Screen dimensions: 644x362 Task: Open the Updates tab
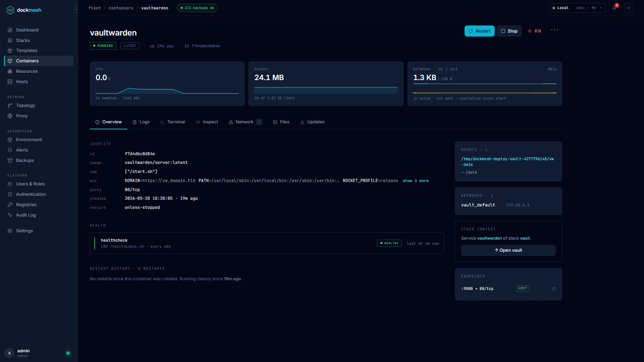point(312,122)
